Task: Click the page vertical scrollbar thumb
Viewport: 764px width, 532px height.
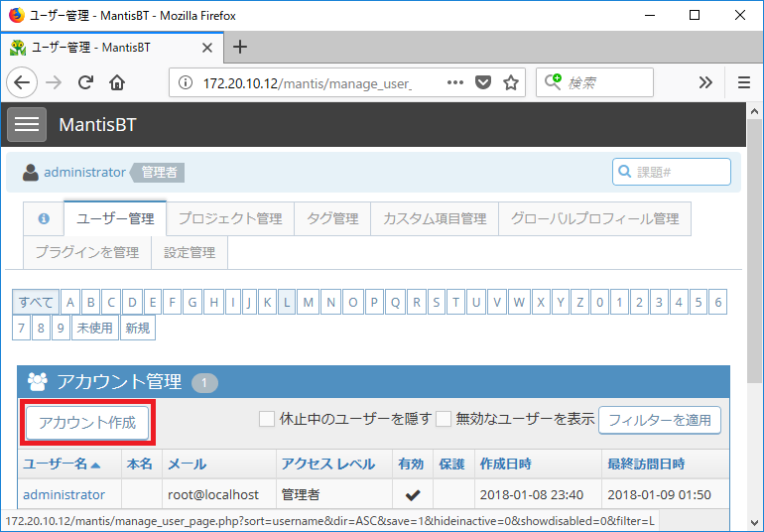Action: point(754,251)
